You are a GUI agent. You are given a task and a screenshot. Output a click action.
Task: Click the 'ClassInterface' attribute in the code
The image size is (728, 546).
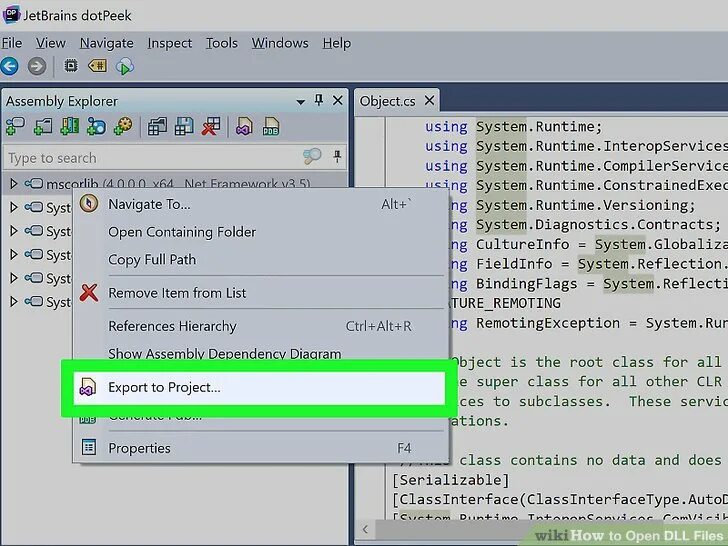point(459,500)
